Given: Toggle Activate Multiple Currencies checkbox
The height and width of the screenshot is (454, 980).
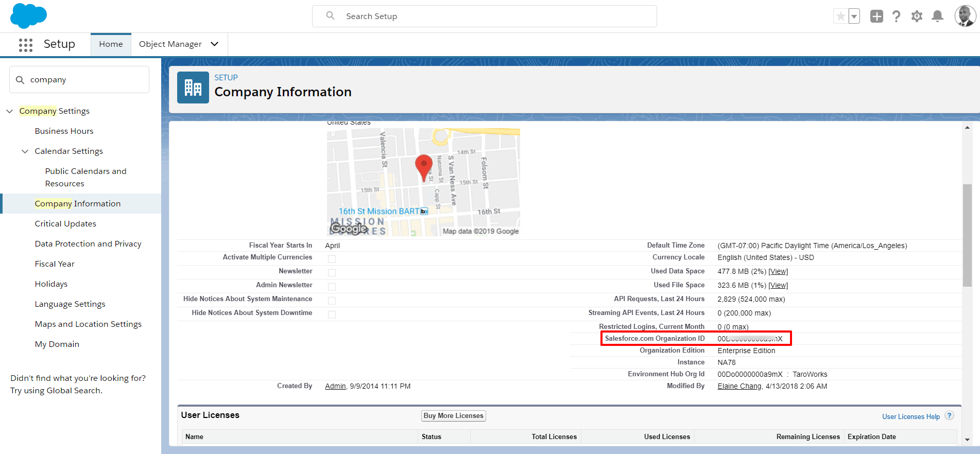Looking at the screenshot, I should point(332,259).
